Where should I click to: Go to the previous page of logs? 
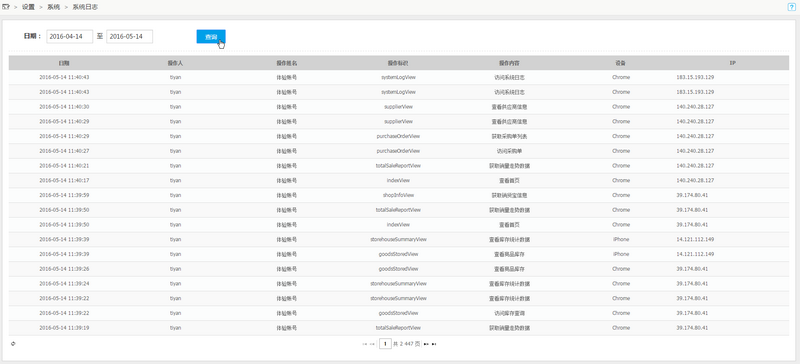pyautogui.click(x=372, y=344)
